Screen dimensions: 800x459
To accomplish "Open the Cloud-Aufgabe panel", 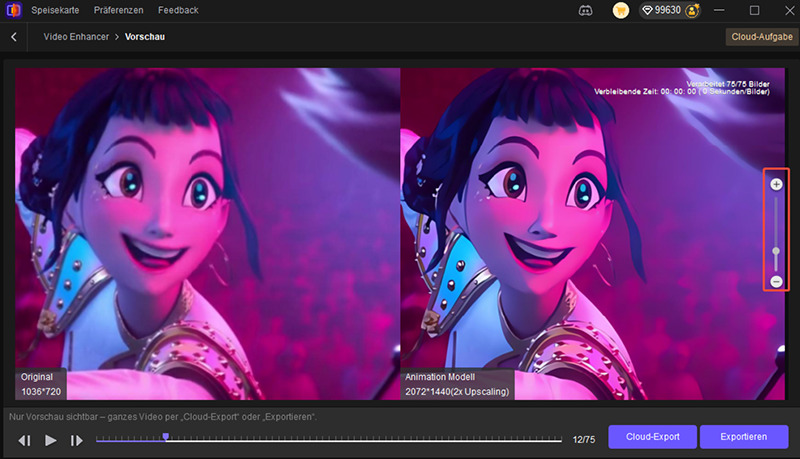I will pos(761,37).
